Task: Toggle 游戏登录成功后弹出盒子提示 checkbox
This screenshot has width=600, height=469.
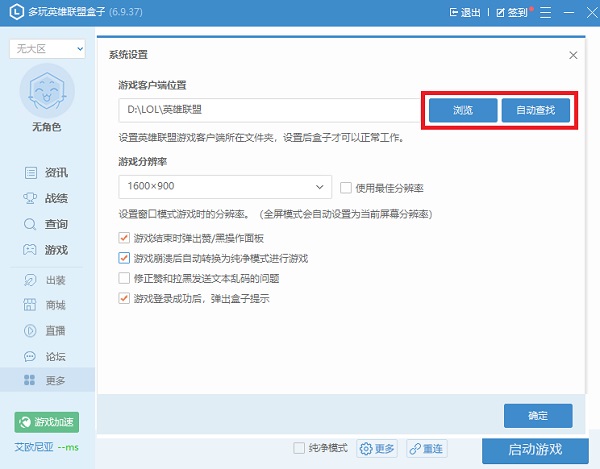Action: 124,298
